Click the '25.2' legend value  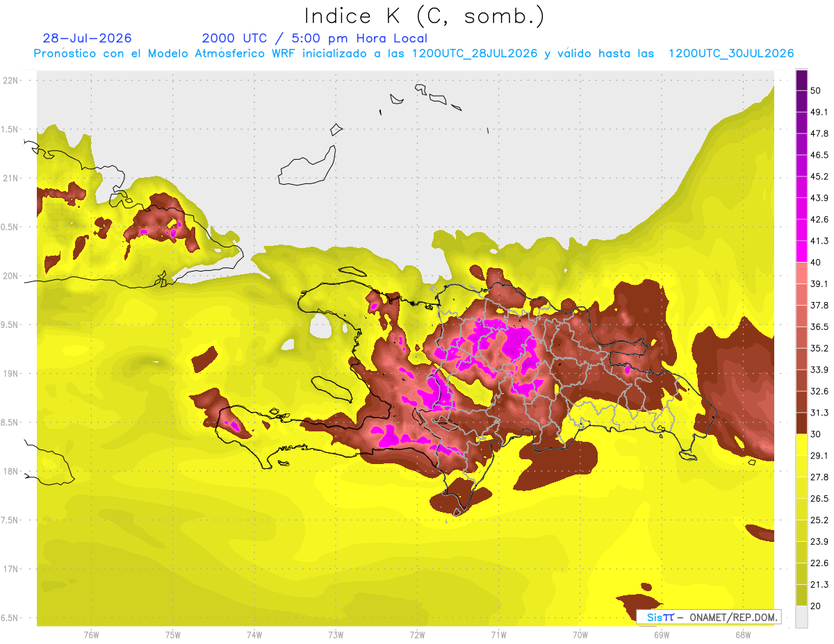[x=819, y=520]
